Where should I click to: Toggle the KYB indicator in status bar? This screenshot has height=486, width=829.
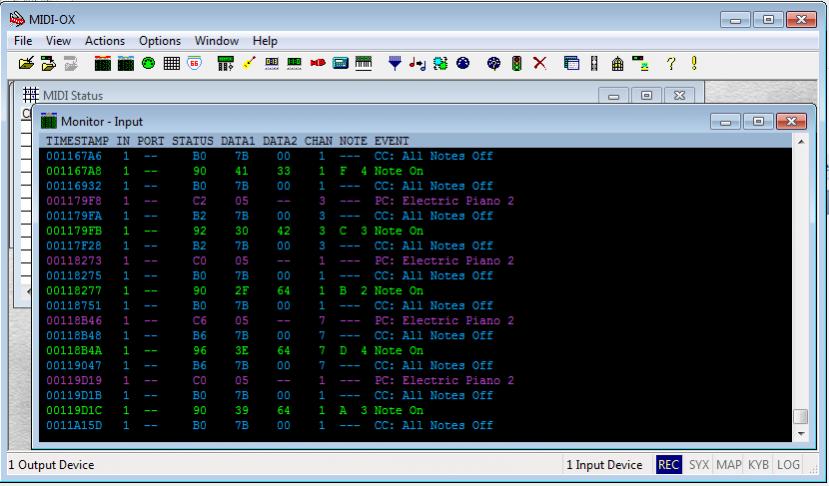click(759, 465)
